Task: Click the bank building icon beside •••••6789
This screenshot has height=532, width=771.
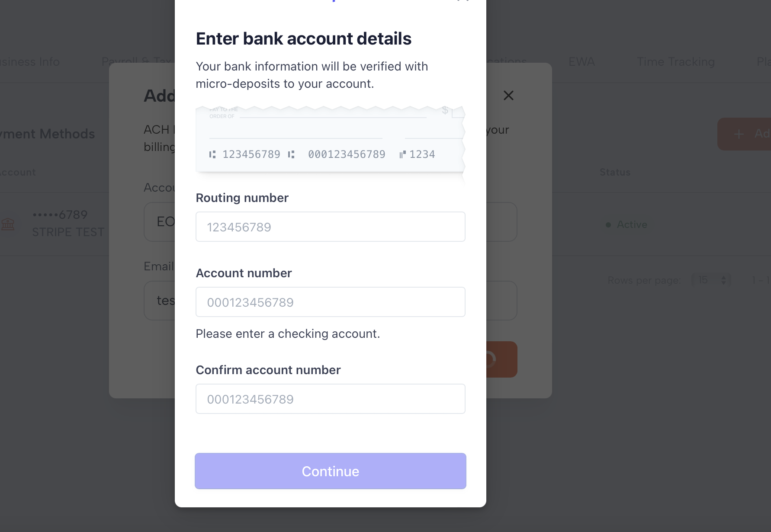Action: [8, 224]
